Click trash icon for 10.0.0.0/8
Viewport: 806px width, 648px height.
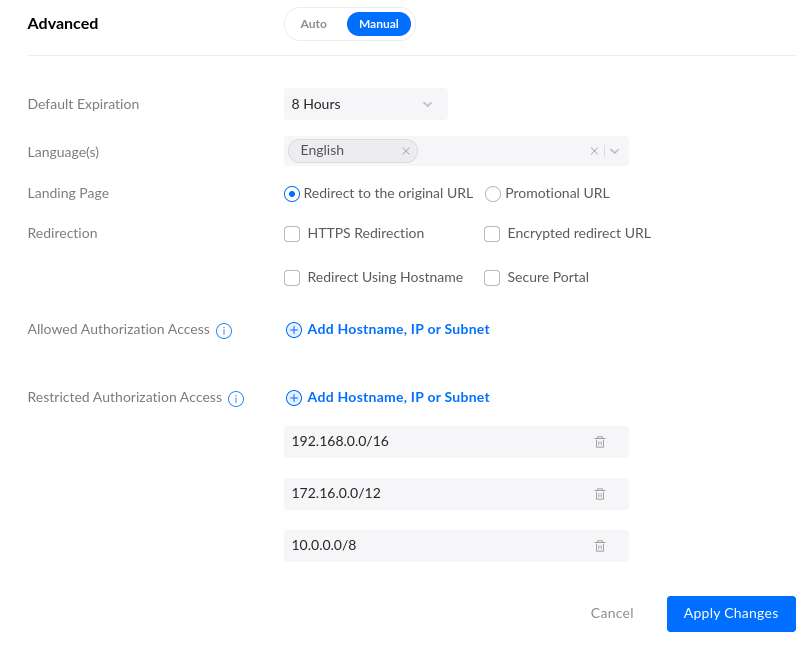[x=600, y=546]
